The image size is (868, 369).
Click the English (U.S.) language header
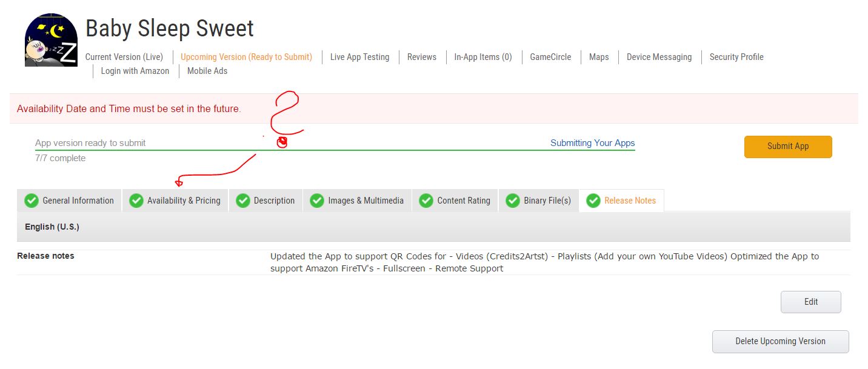tap(52, 227)
